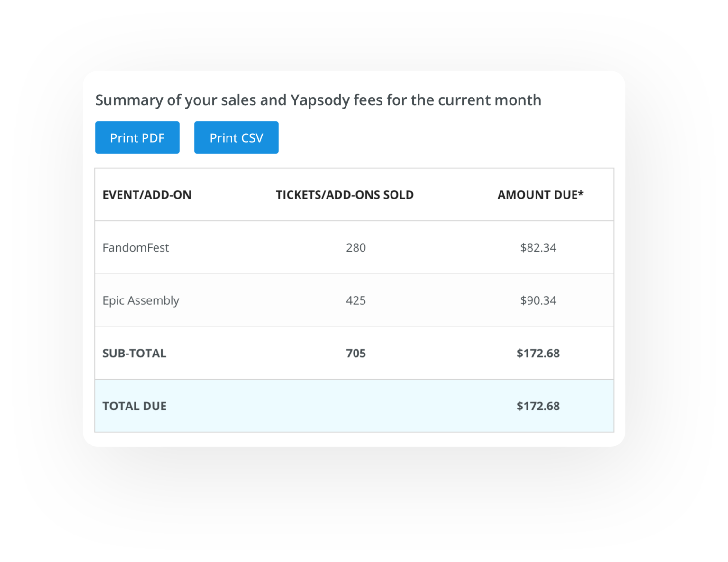Image resolution: width=728 pixels, height=562 pixels.
Task: Click the Print CSV button
Action: pyautogui.click(x=236, y=137)
